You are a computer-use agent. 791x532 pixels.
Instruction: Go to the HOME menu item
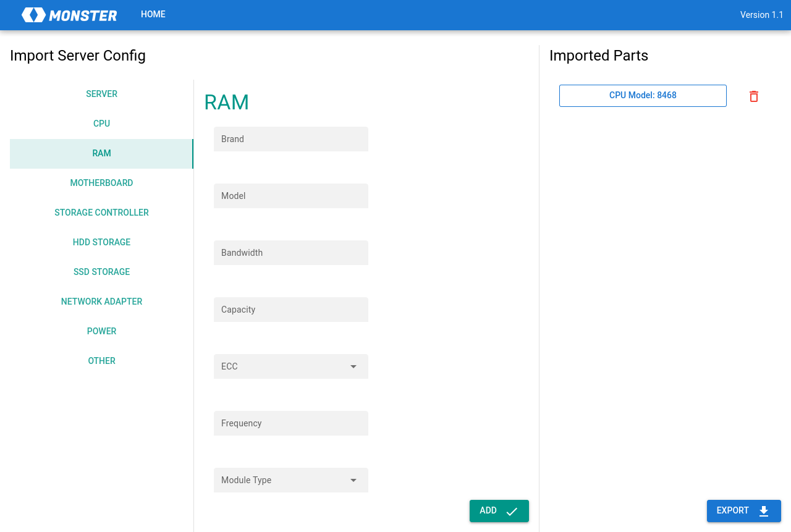tap(153, 14)
